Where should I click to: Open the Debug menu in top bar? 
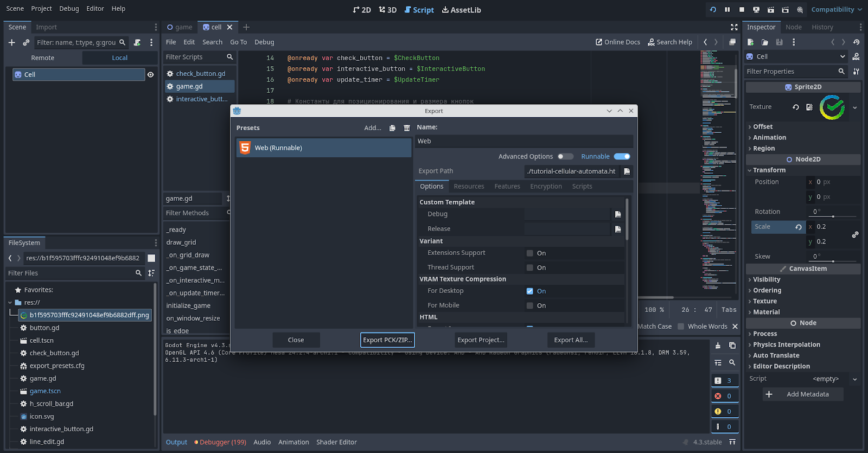pos(69,9)
